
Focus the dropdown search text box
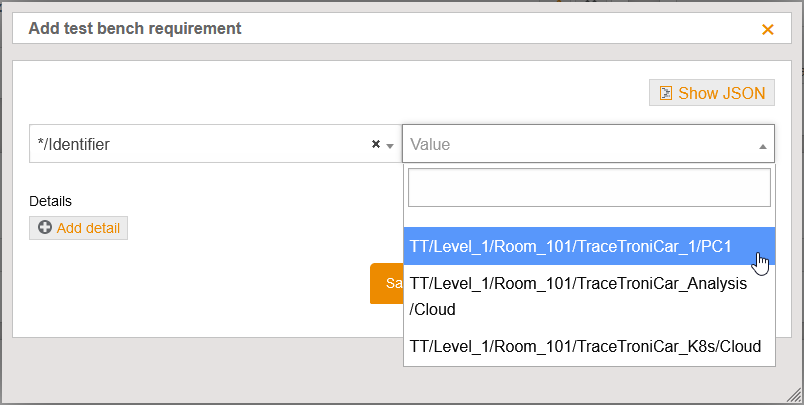click(589, 187)
